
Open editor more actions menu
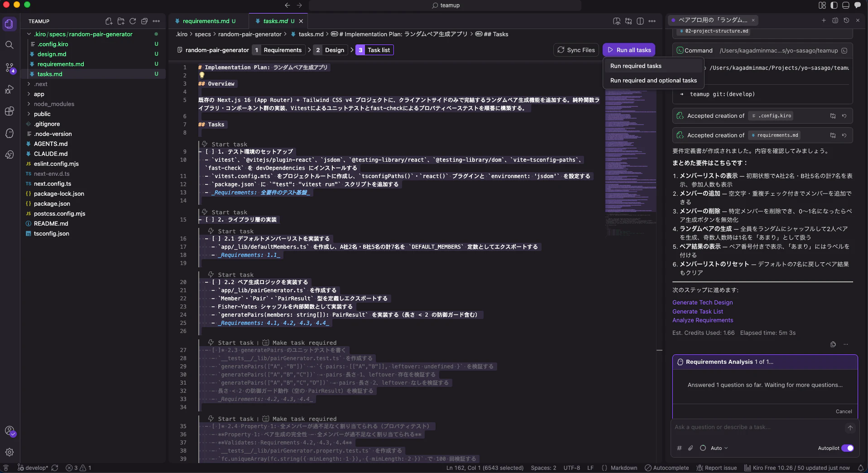click(652, 21)
